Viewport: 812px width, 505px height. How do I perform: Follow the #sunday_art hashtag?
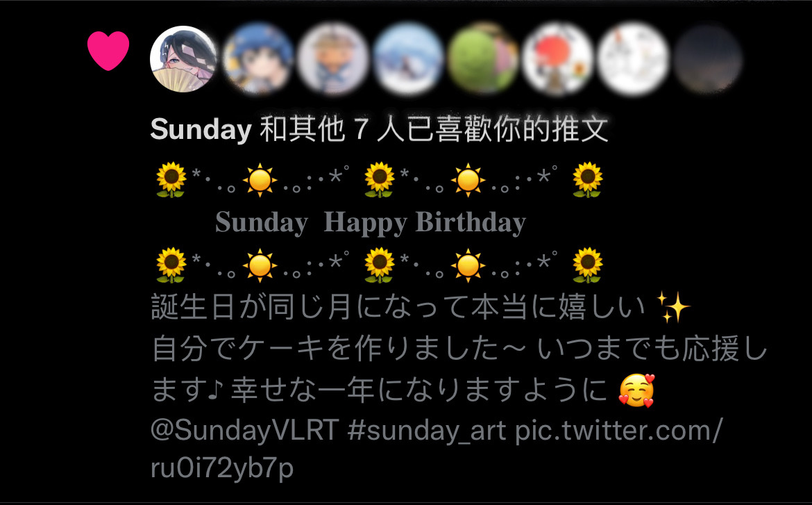(427, 431)
